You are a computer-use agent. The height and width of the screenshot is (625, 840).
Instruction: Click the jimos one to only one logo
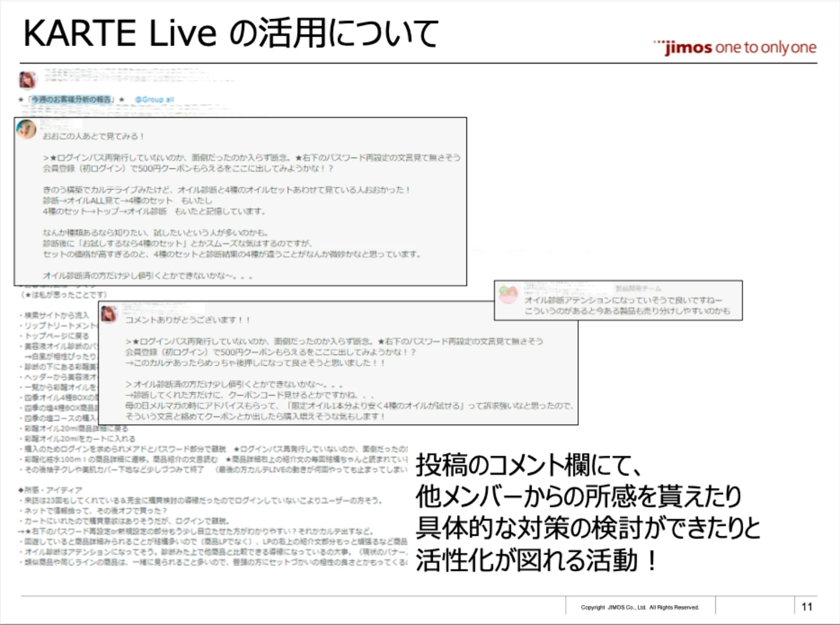click(x=734, y=47)
